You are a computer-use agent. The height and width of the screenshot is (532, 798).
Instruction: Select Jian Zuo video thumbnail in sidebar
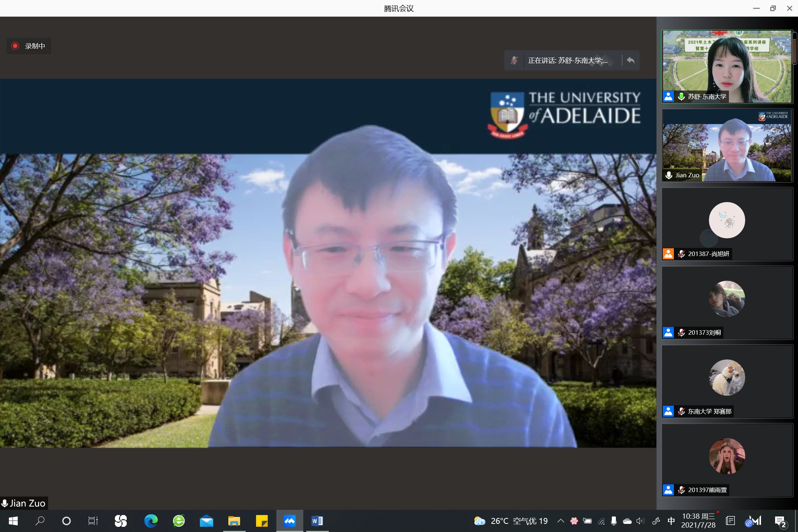coord(727,145)
